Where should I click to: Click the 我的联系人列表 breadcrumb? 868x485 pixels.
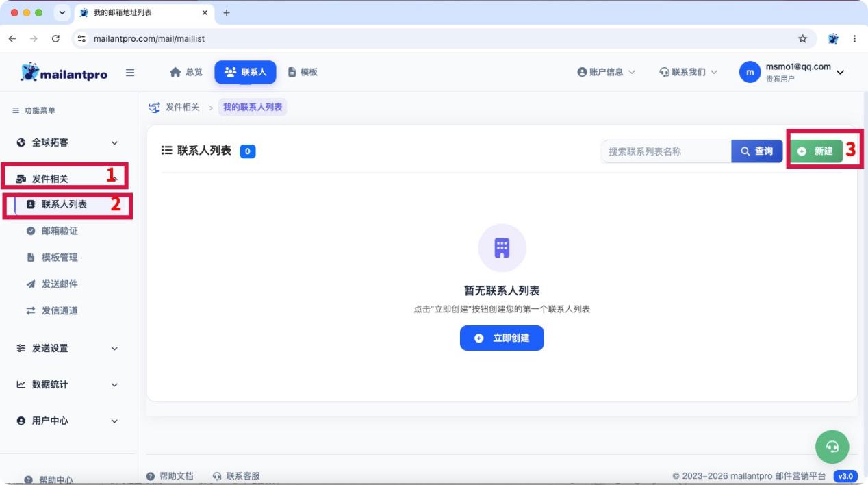click(253, 108)
